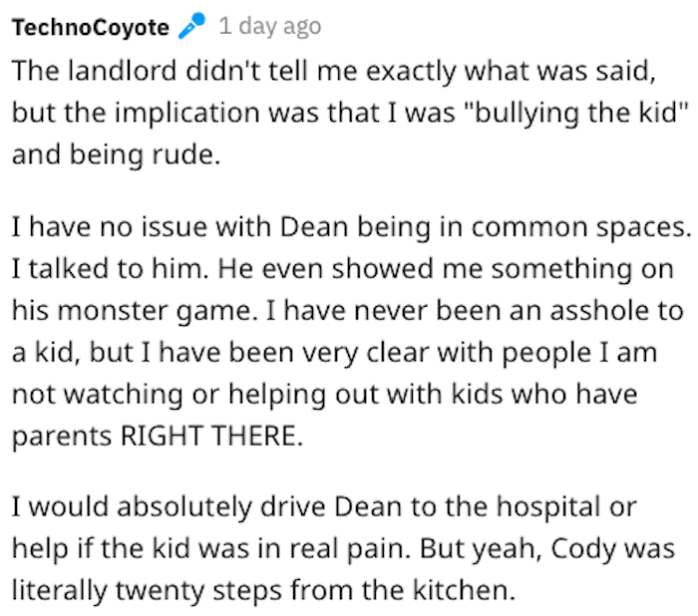Click the sentence about Dean in common spaces

[x=351, y=227]
